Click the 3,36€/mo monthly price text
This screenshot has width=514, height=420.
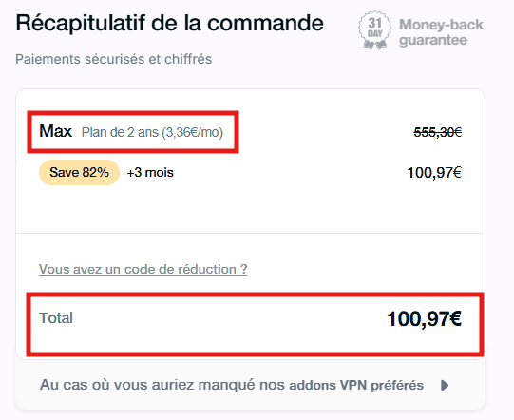tap(192, 132)
